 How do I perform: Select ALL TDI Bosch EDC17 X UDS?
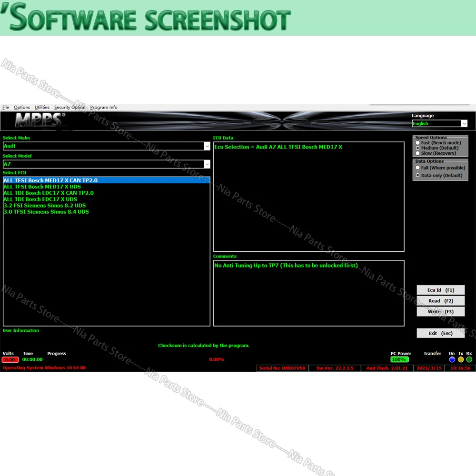(106, 199)
